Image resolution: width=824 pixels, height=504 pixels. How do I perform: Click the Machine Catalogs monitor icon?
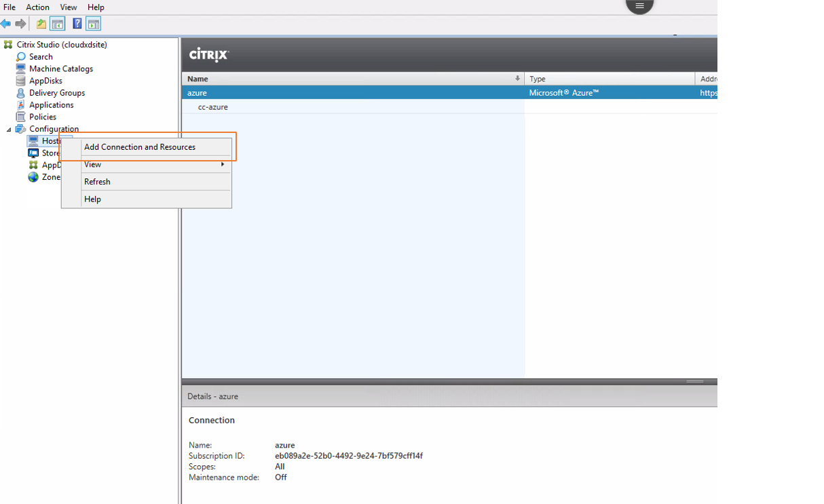coord(21,69)
